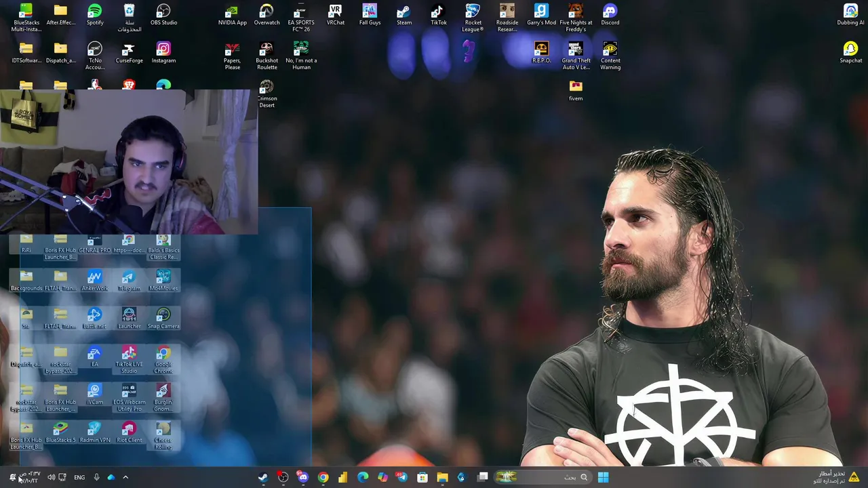
Task: Open the fivem folder icon
Action: 576,91
